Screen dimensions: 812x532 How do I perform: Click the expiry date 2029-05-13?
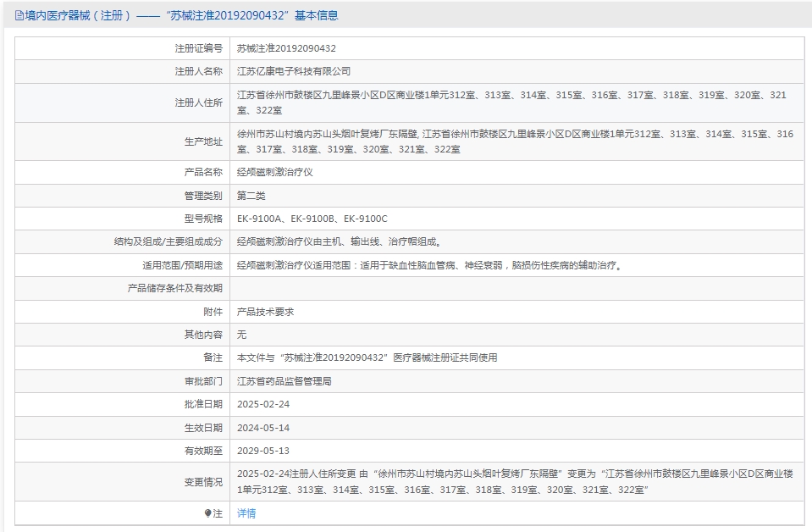(263, 451)
